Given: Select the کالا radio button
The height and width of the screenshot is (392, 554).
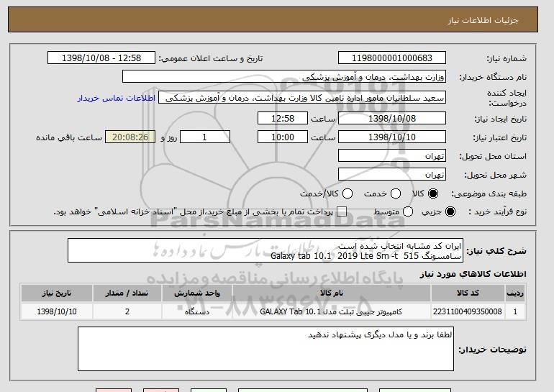Looking at the screenshot, I should (x=433, y=193).
